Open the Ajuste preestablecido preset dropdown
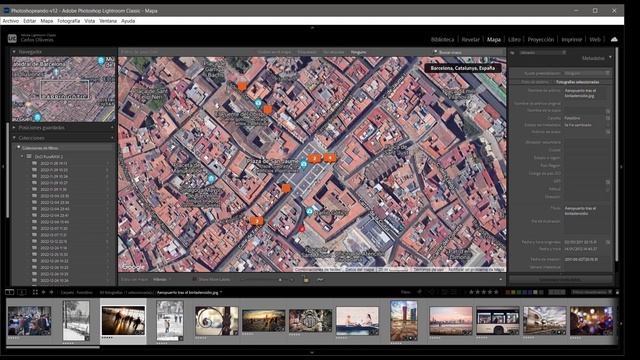Image resolution: width=640 pixels, height=360 pixels. [587, 73]
